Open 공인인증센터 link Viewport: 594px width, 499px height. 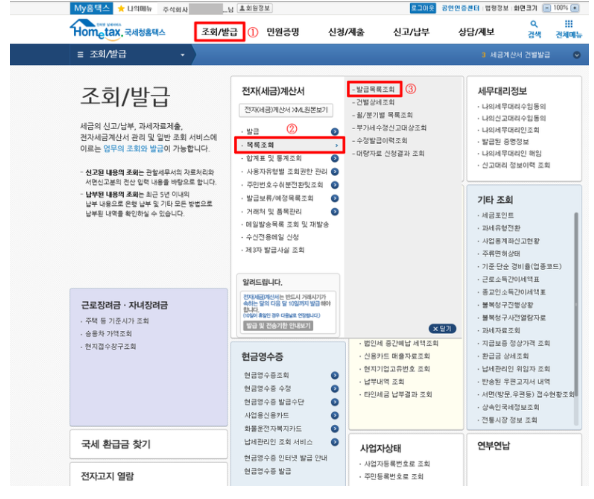[460, 8]
